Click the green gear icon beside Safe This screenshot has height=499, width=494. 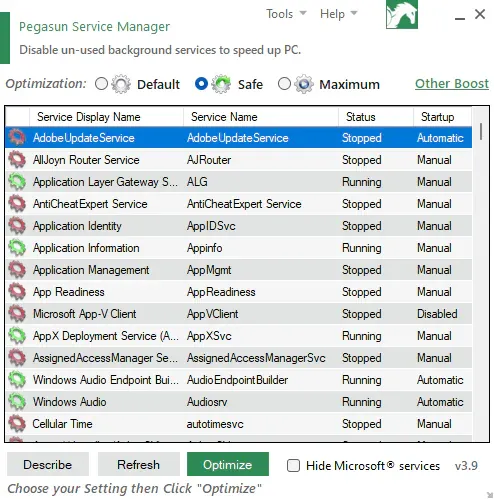click(x=221, y=84)
